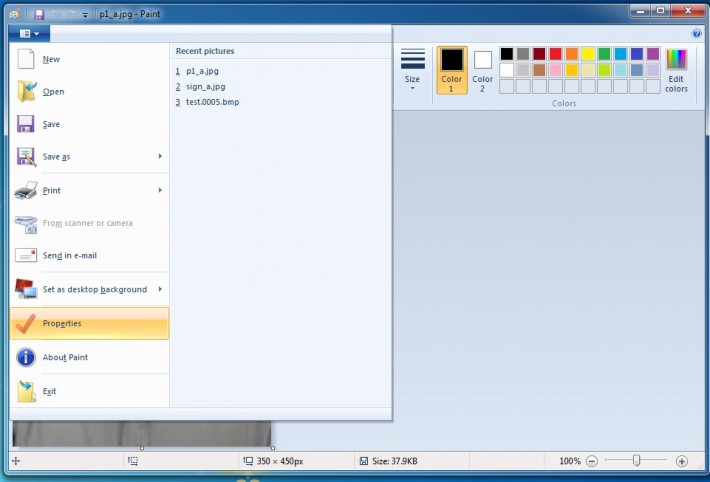Pick the orange color swatch
The width and height of the screenshot is (710, 482).
click(572, 54)
